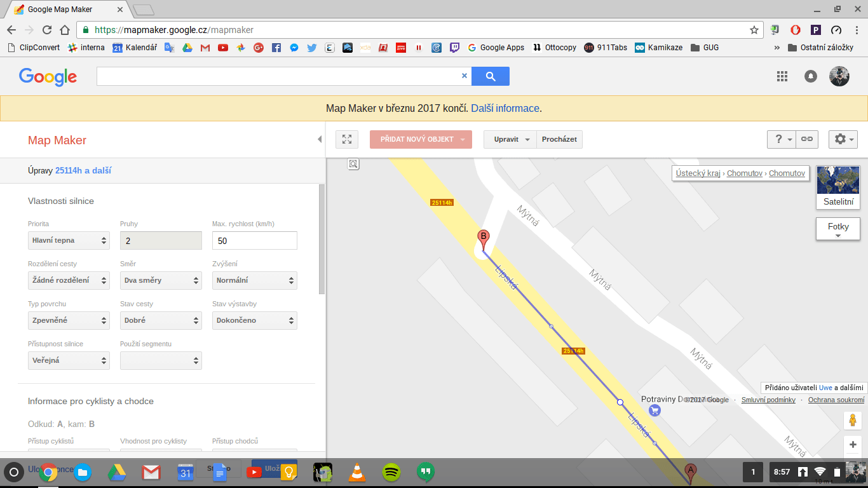Screen dimensions: 868x488
Task: Switch to Satelitní map view thumbnail
Action: pyautogui.click(x=837, y=187)
